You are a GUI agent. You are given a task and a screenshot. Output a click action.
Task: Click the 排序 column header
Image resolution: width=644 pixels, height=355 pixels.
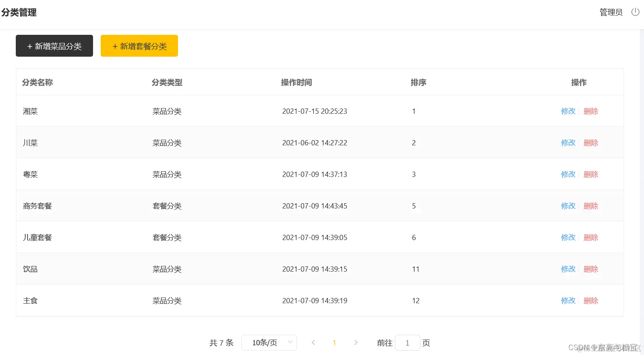418,82
